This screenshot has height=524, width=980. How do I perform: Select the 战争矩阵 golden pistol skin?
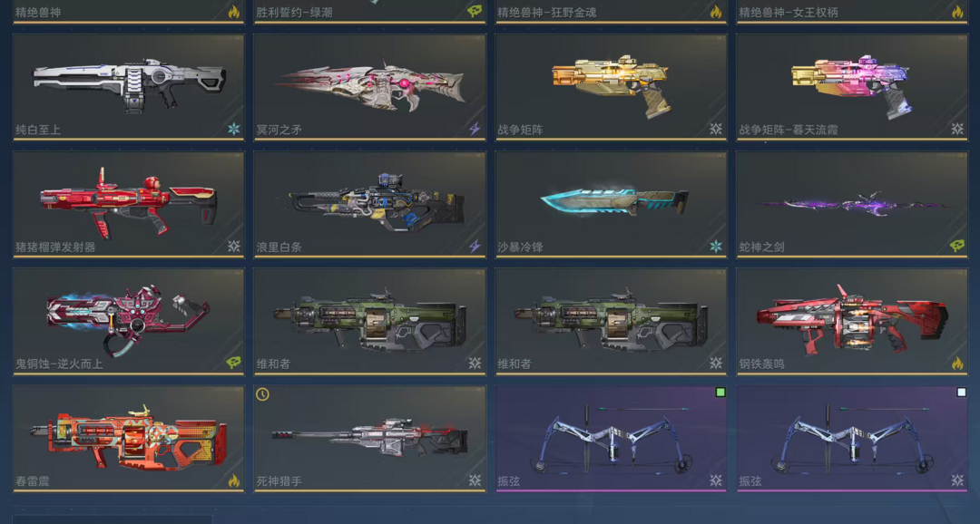[x=611, y=87]
